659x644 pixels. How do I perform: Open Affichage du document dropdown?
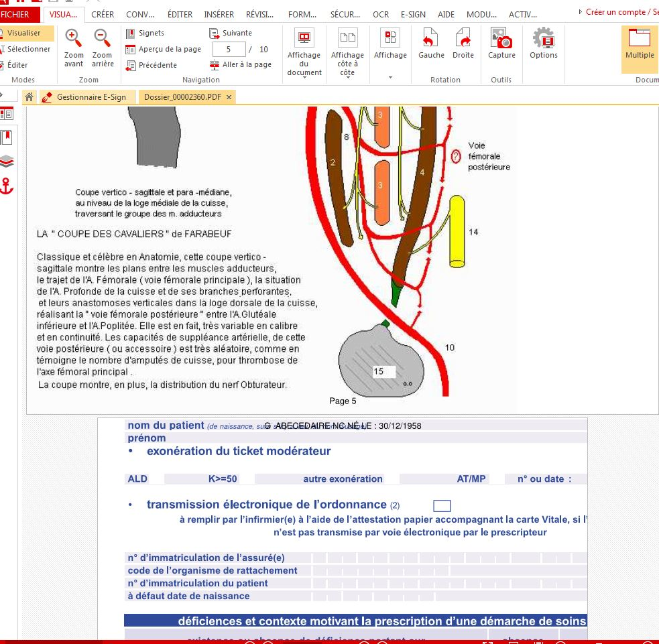[x=304, y=52]
